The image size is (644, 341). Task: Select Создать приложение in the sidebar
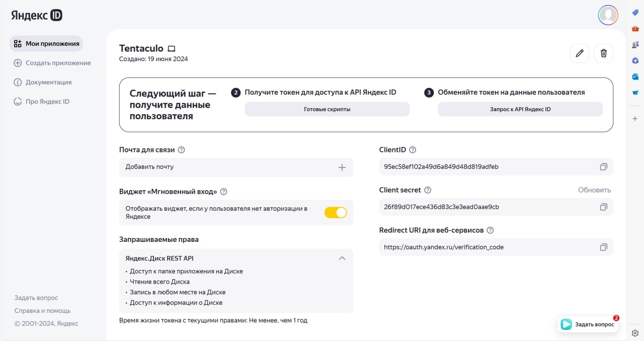(x=52, y=63)
